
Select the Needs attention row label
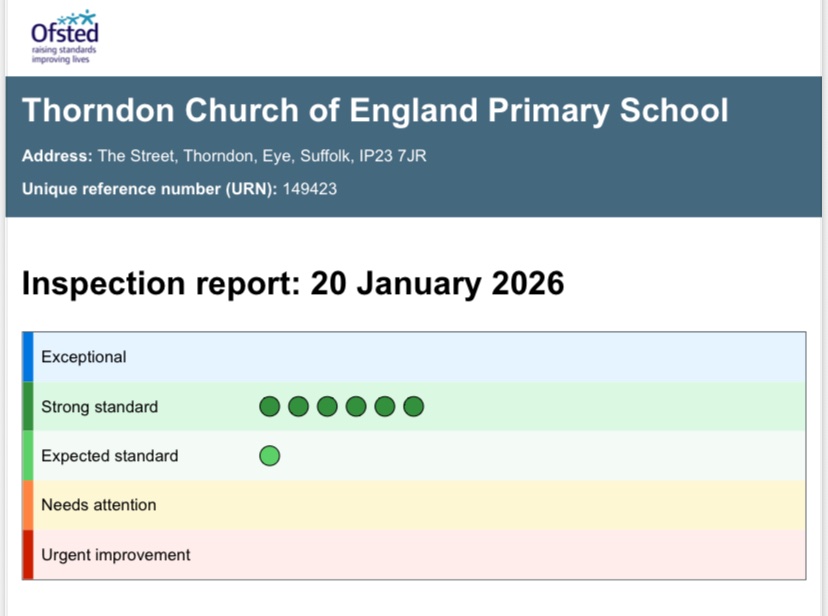click(98, 505)
